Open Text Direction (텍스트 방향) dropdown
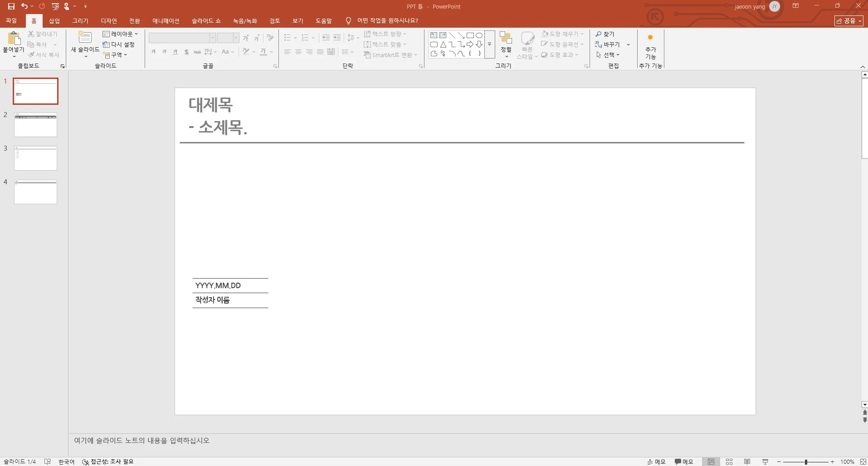This screenshot has width=868, height=466. point(385,34)
